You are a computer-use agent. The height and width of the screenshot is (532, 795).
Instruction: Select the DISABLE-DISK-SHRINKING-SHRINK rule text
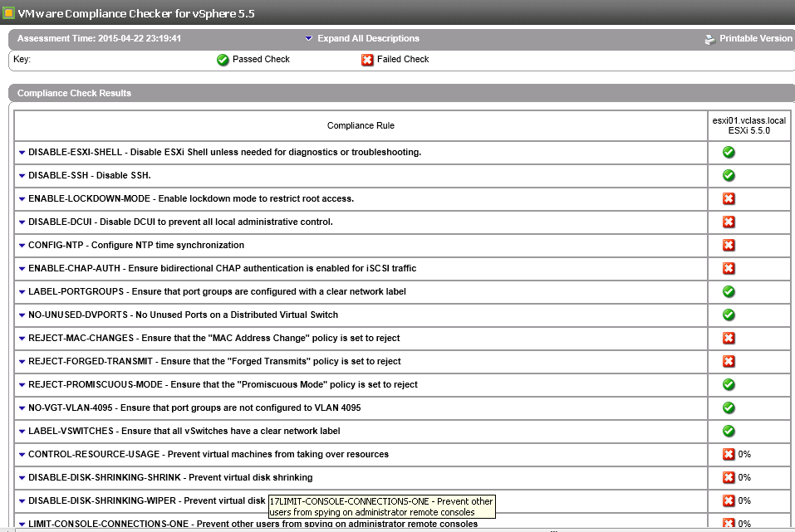click(170, 478)
